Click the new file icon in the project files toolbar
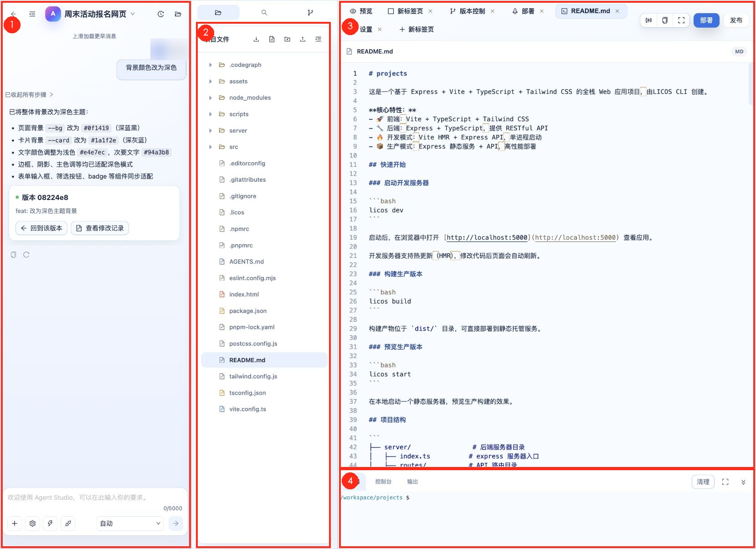 tap(272, 39)
